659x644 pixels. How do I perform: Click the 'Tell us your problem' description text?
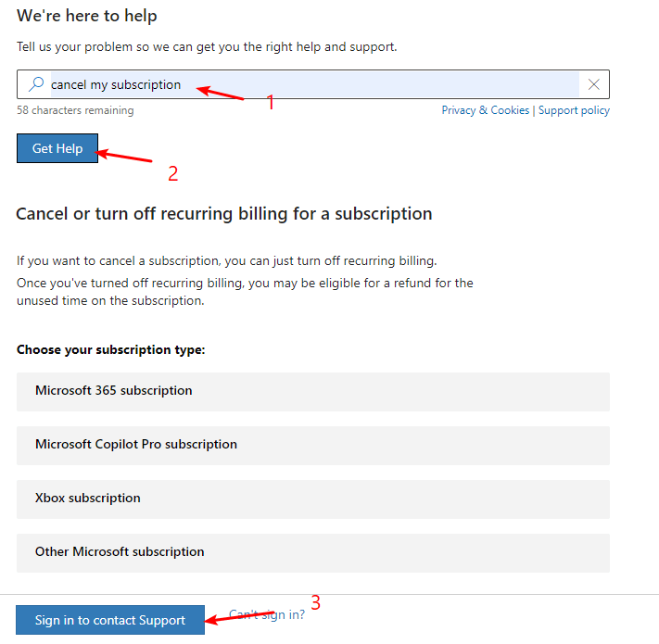coord(207,46)
